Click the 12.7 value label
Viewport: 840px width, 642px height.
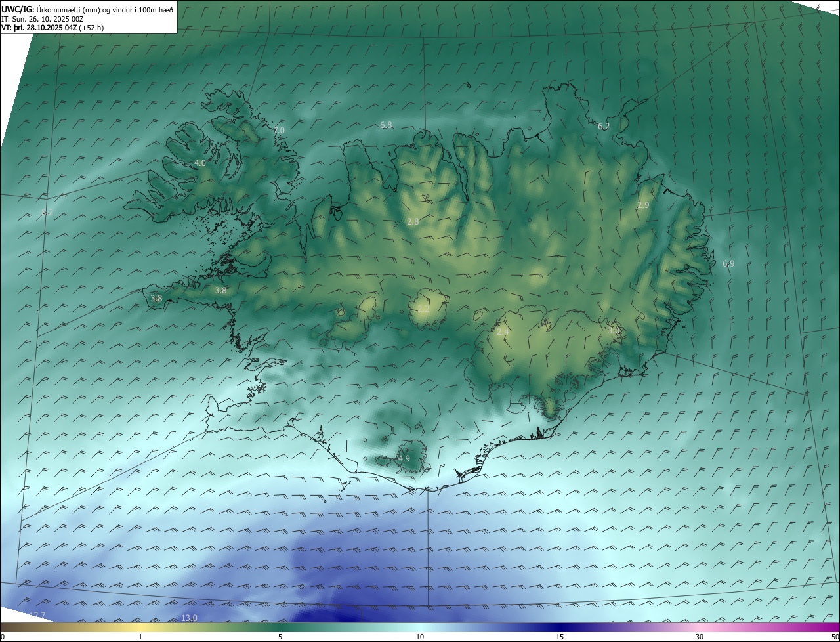click(x=37, y=615)
